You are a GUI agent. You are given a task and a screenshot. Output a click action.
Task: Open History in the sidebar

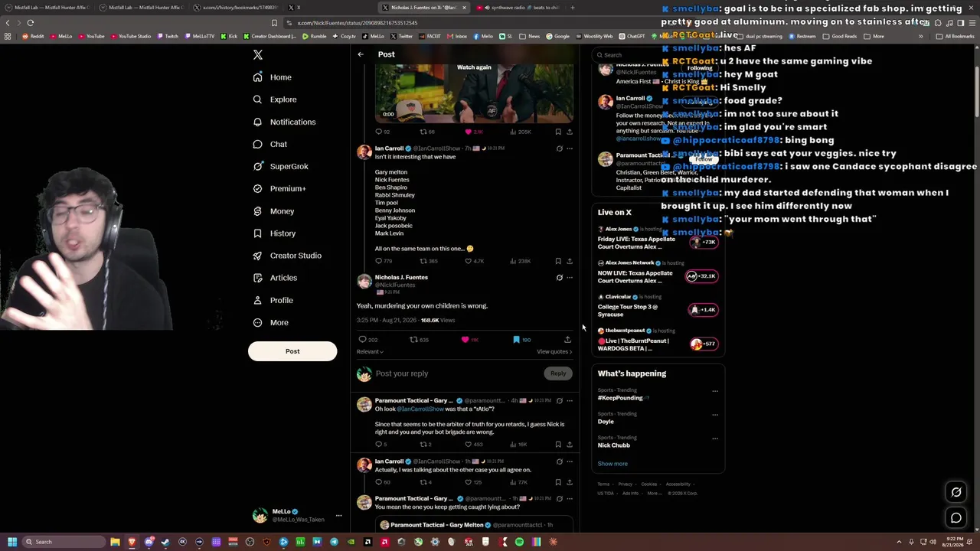point(274,233)
